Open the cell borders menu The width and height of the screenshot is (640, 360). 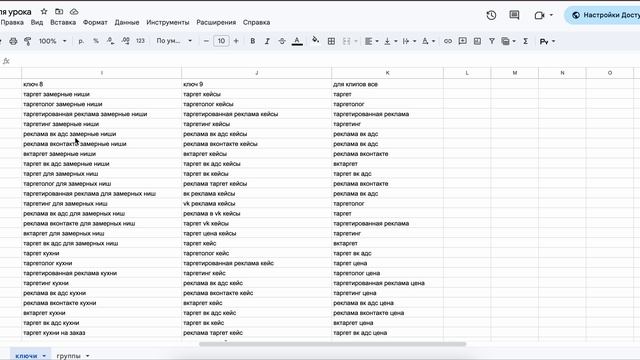pyautogui.click(x=331, y=41)
